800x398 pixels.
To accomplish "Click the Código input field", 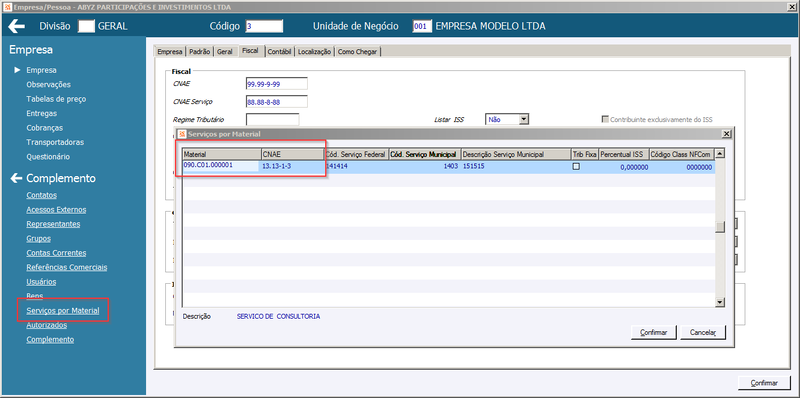I will click(264, 26).
